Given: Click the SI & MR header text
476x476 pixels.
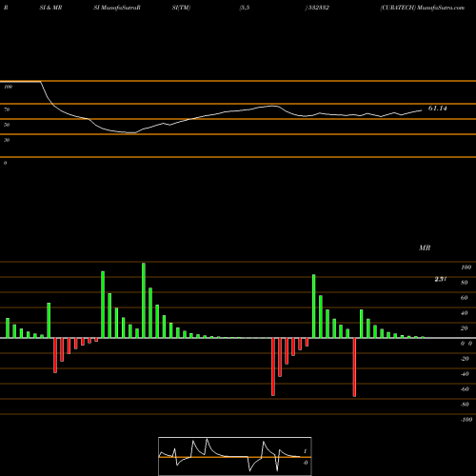Looking at the screenshot, I should tap(50, 8).
